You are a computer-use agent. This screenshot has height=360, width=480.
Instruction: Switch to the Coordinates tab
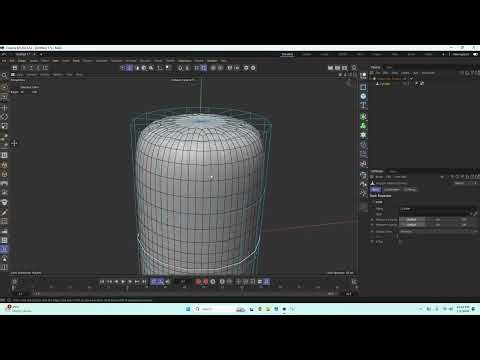pyautogui.click(x=392, y=189)
